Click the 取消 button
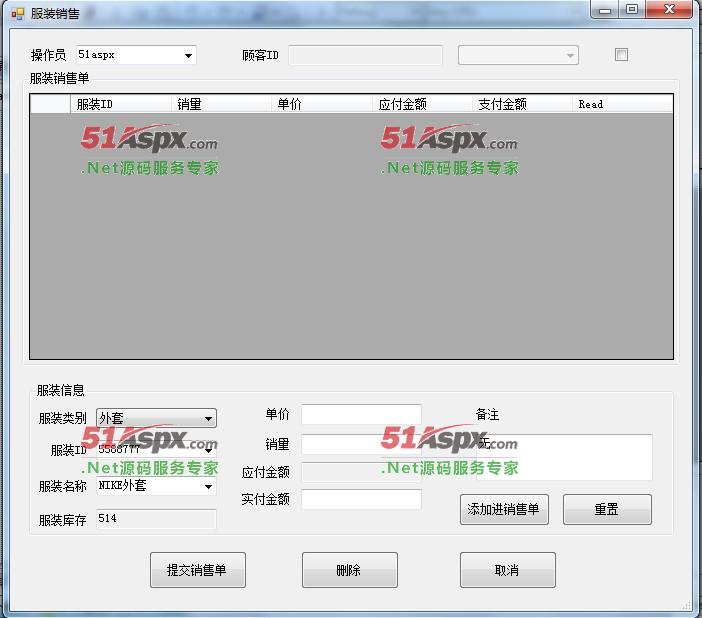Screen dimensions: 702x618 coord(507,570)
